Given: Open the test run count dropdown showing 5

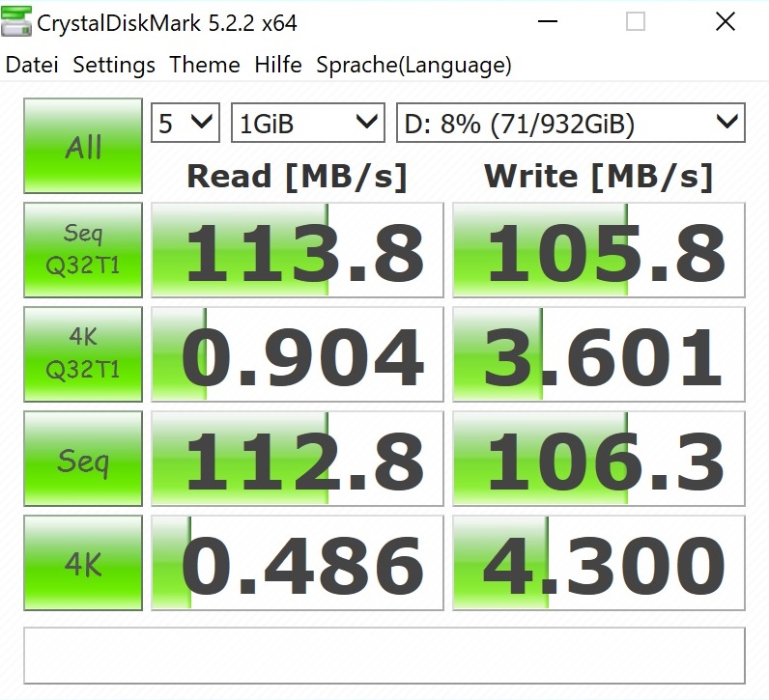Looking at the screenshot, I should (x=185, y=124).
